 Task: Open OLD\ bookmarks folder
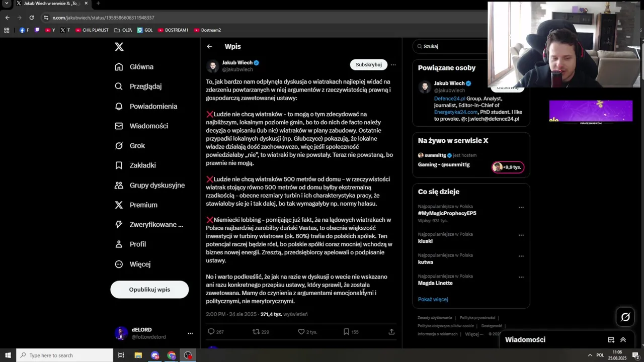pos(123,30)
